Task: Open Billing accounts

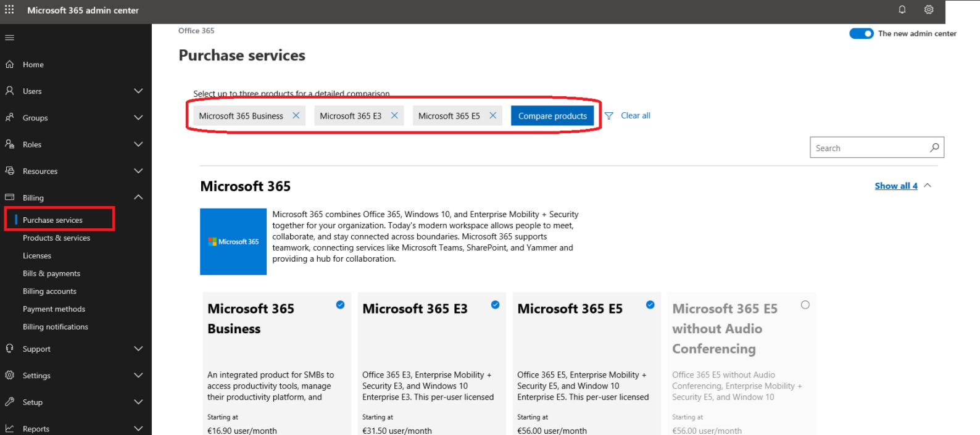Action: [49, 291]
